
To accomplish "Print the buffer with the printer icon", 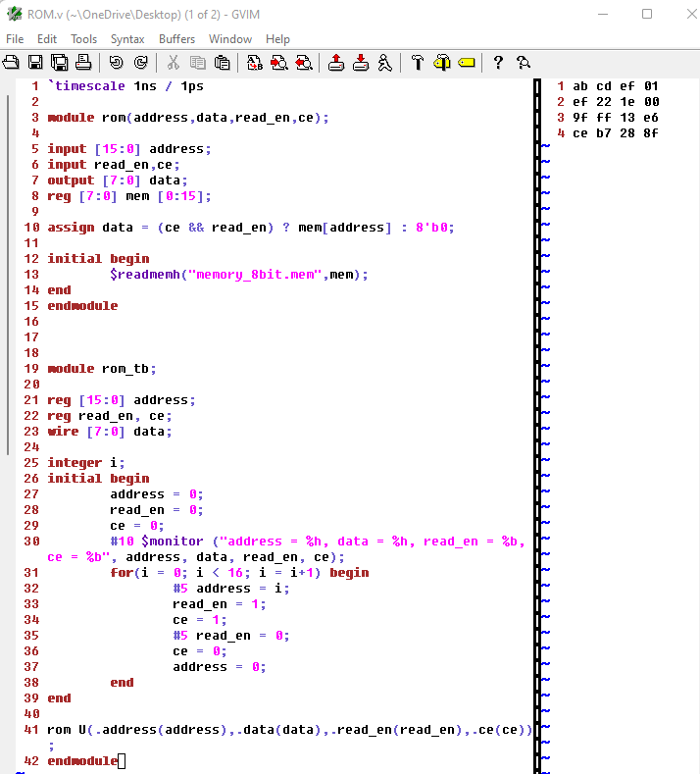I will click(83, 63).
